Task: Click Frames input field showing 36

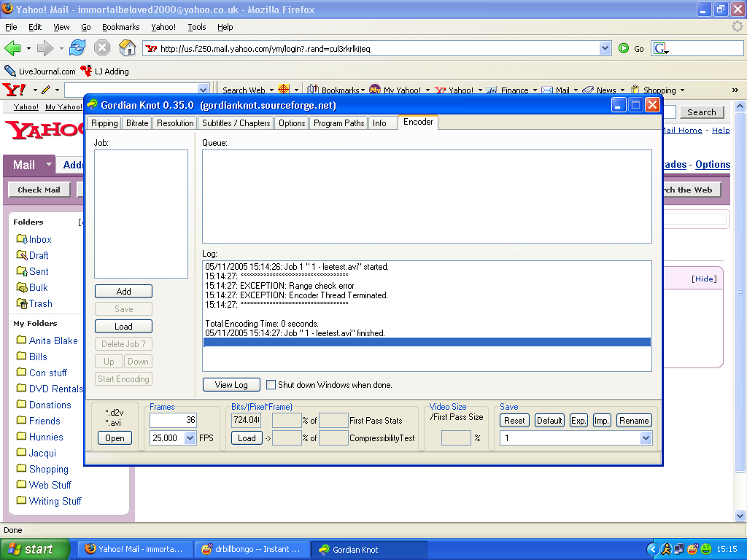Action: pos(173,420)
